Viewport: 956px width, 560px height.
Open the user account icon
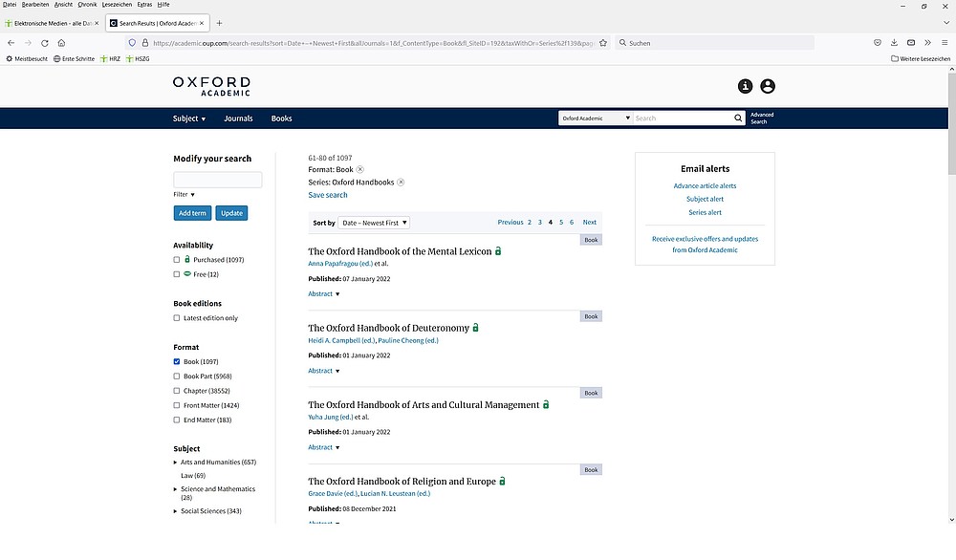pyautogui.click(x=768, y=86)
